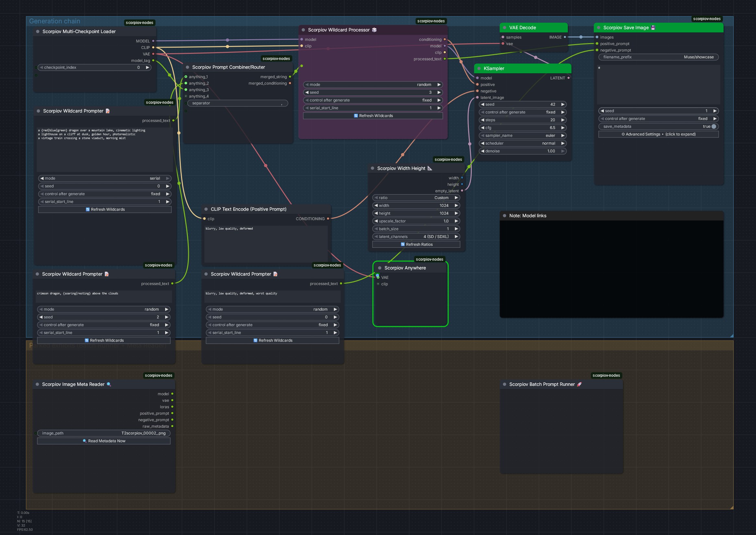Click the rocket icon on Batch Prompt Runner title
The image size is (756, 535).
click(x=579, y=385)
